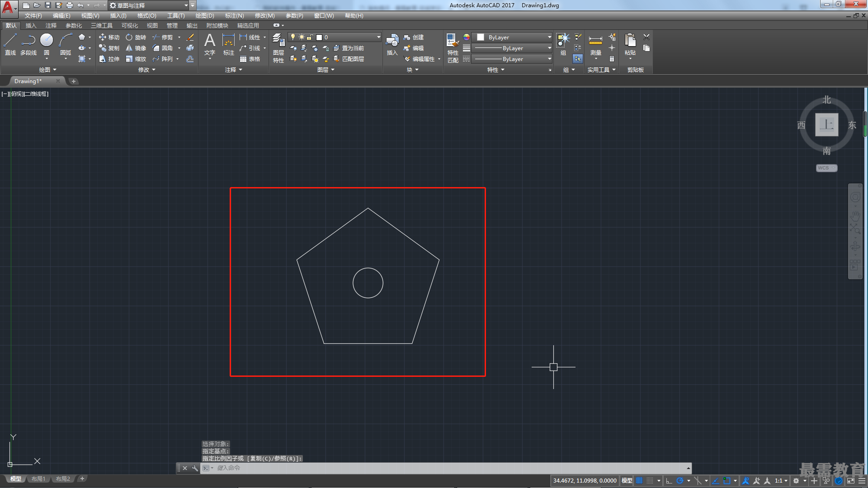Click the ViewCube top face 上

pyautogui.click(x=826, y=124)
